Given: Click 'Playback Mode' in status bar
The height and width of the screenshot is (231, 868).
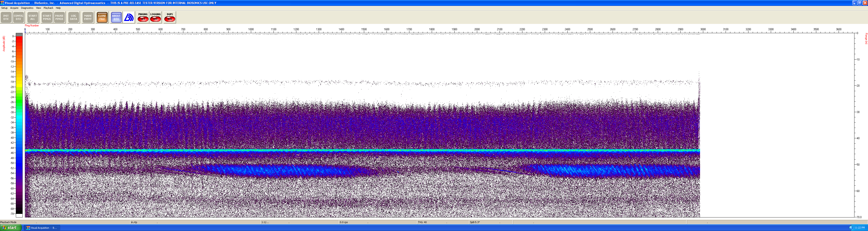Looking at the screenshot, I should click(8, 222).
